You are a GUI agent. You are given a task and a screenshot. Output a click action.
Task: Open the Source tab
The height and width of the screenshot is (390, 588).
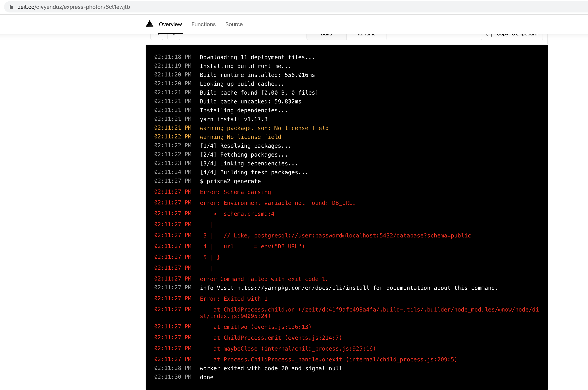tap(234, 24)
